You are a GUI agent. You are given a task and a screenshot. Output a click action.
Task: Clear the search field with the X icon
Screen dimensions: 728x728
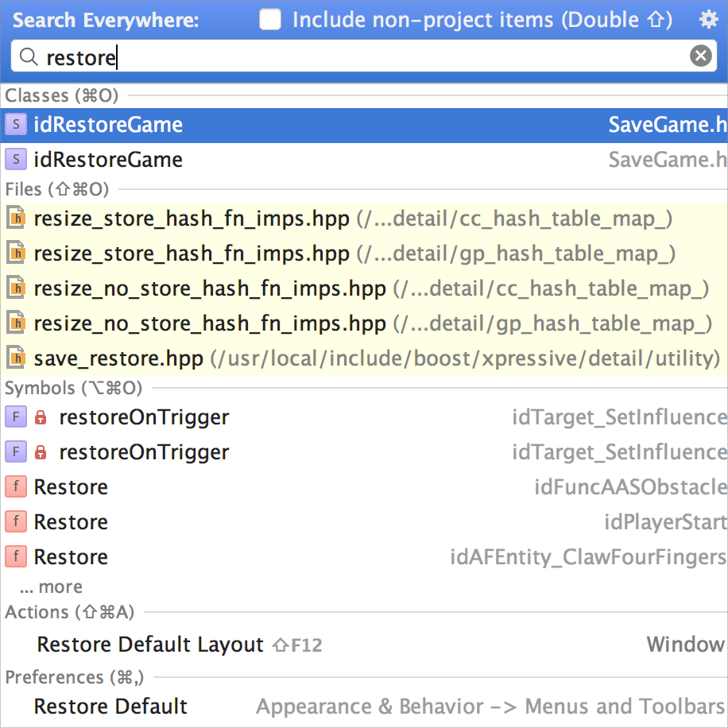tap(701, 56)
